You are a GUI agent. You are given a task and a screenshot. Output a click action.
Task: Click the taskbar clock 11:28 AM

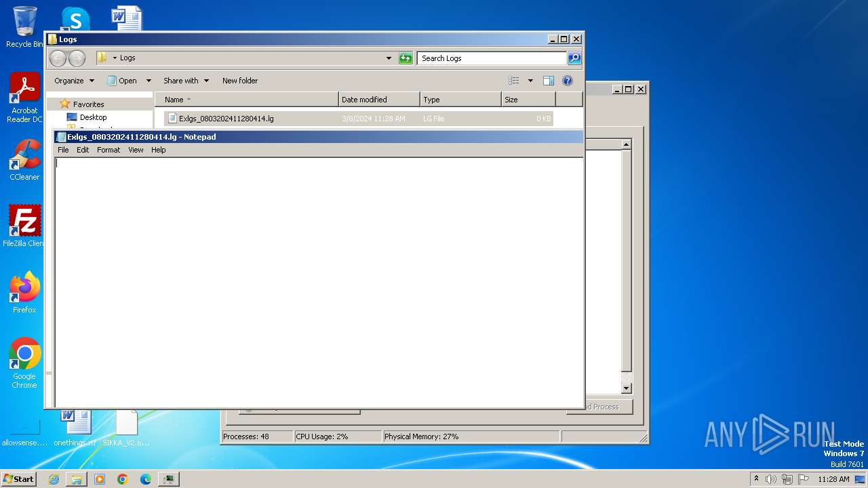[833, 479]
